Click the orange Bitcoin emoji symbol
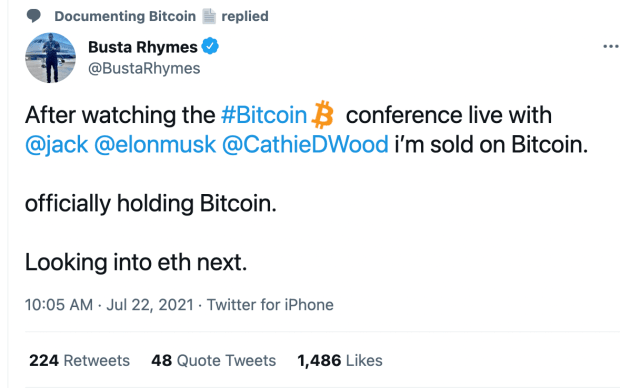The width and height of the screenshot is (620, 388). [323, 115]
